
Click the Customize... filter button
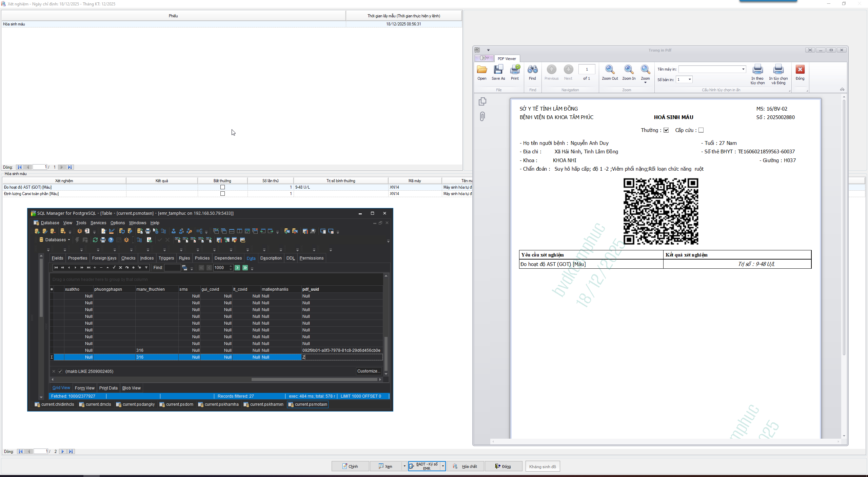(x=369, y=371)
